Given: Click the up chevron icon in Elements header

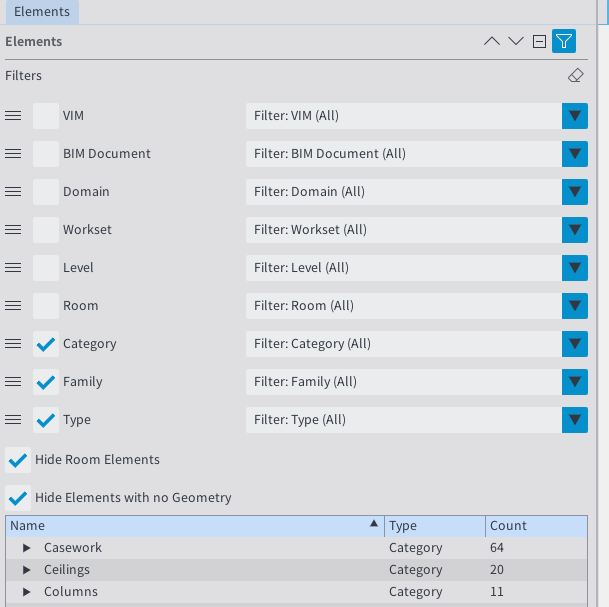Looking at the screenshot, I should [491, 42].
